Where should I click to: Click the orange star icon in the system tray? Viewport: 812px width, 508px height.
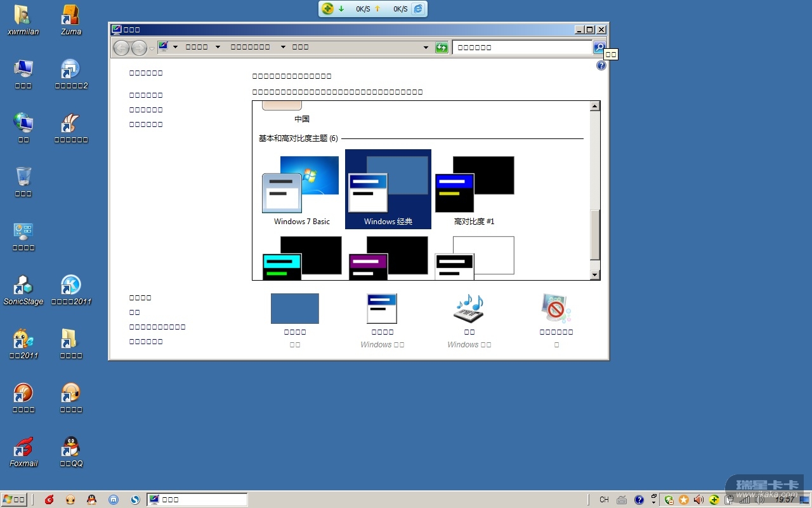[684, 500]
